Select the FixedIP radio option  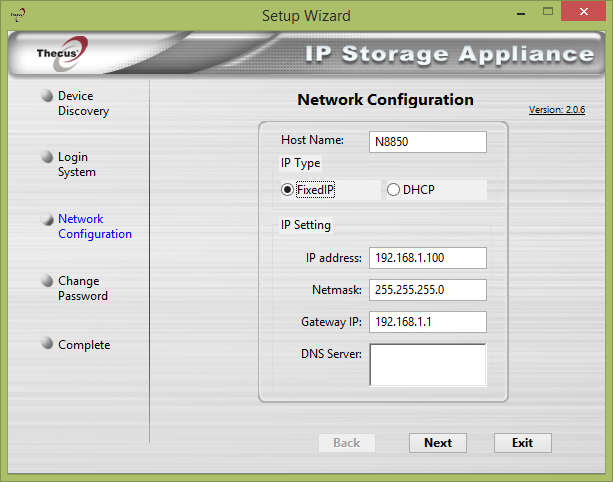point(288,190)
